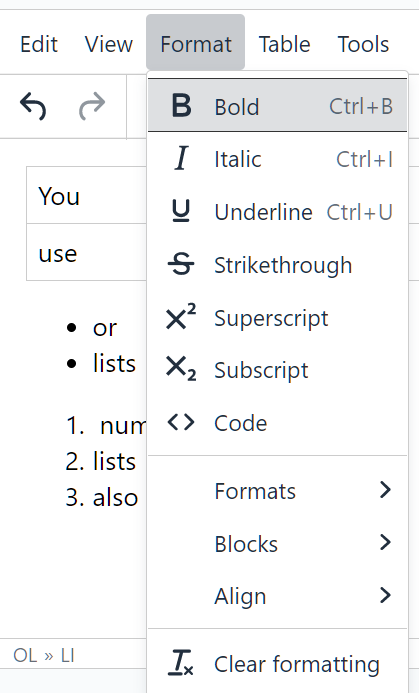The height and width of the screenshot is (693, 419).
Task: Click the Strikethrough S icon
Action: coord(181,264)
